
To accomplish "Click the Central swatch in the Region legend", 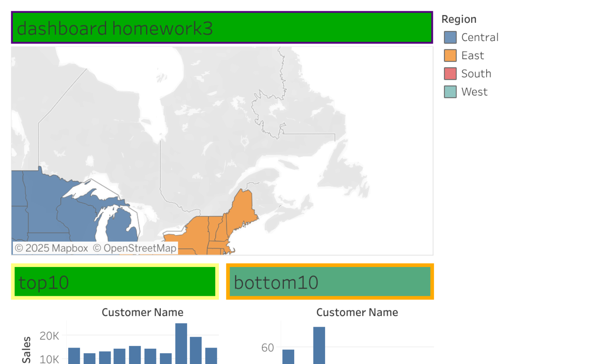I will (x=450, y=37).
